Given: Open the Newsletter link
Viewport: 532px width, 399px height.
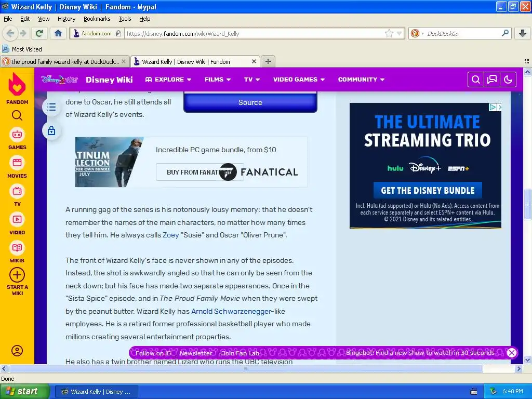Looking at the screenshot, I should (196, 353).
